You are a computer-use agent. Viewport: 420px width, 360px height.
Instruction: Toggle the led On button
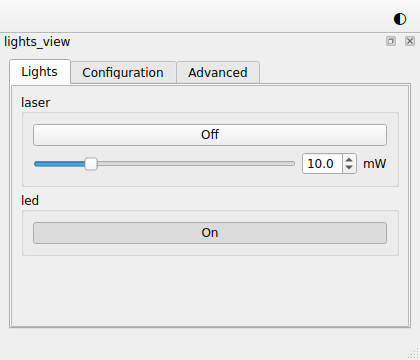(x=210, y=233)
